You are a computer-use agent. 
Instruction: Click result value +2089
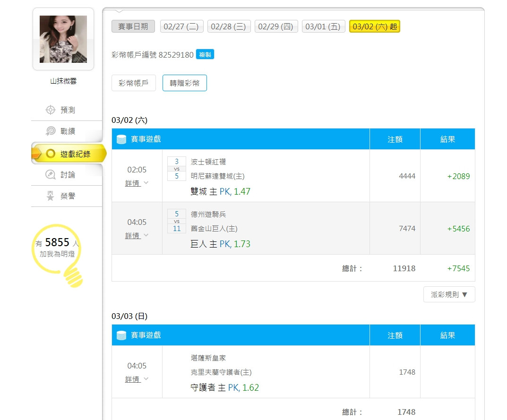pos(458,176)
